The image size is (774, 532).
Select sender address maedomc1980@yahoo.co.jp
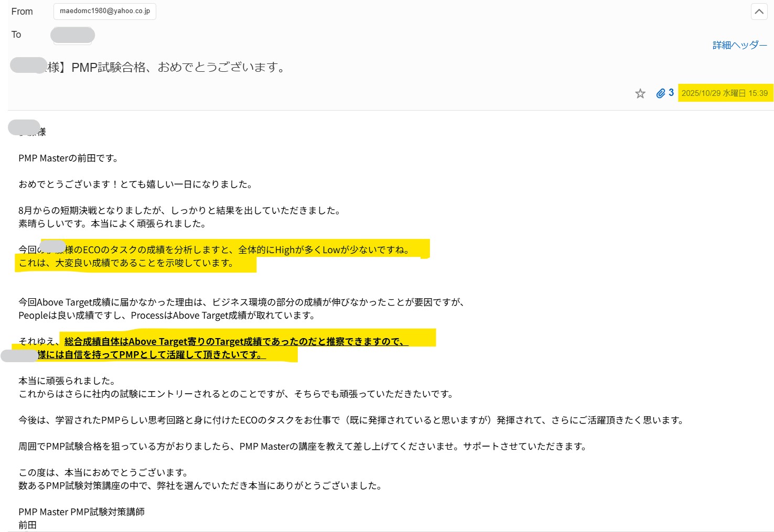[x=104, y=11]
